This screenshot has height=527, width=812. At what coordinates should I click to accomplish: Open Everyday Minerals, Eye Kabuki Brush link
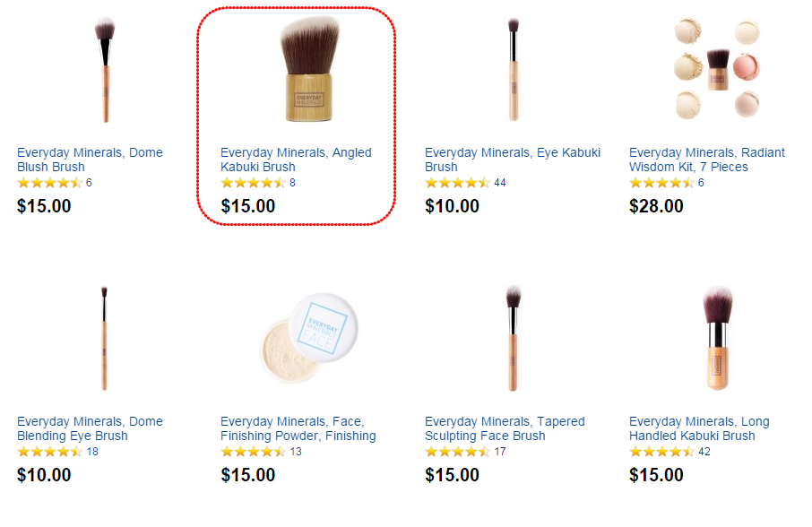point(512,160)
